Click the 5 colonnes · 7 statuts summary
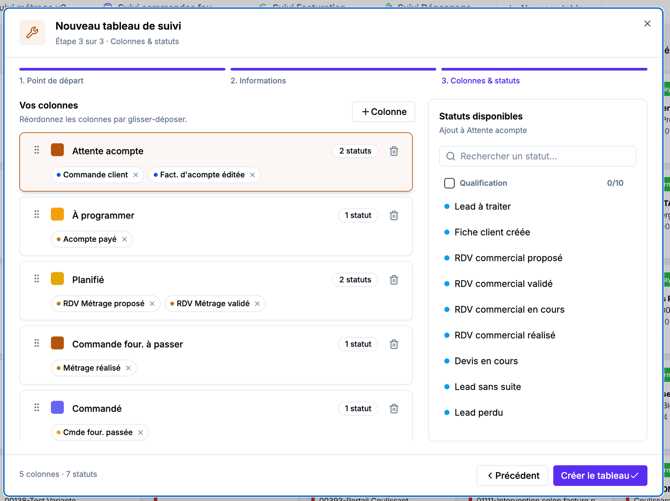 [58, 474]
